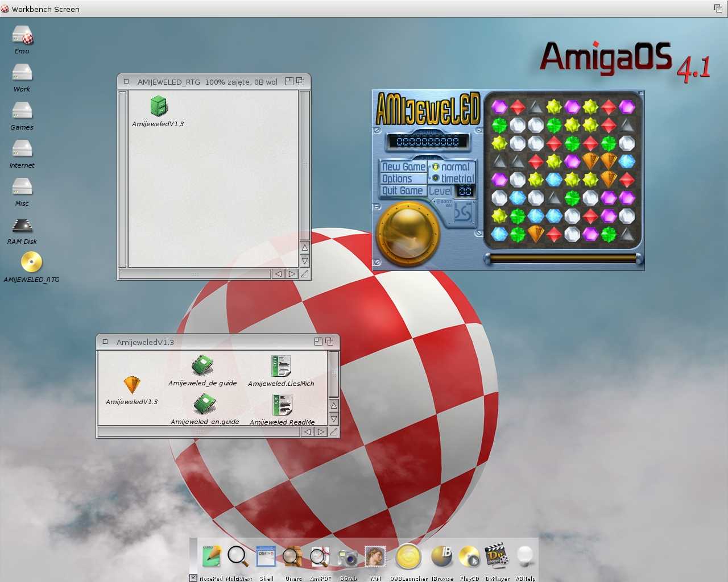Click the golden orb in Amijeweled
This screenshot has height=582, width=728.
click(x=408, y=232)
